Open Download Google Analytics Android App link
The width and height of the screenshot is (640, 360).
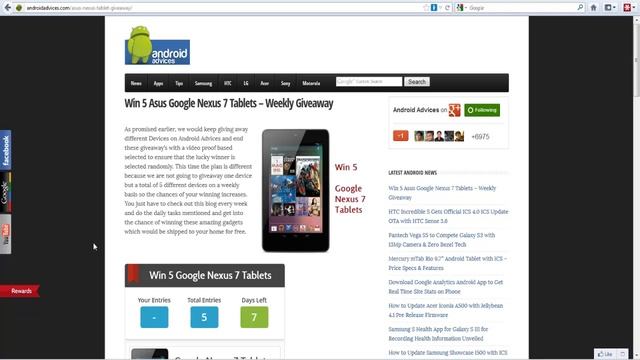[445, 287]
